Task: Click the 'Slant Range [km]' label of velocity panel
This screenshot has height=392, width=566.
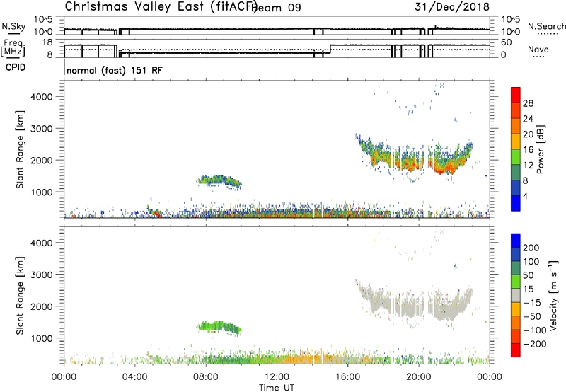Action: coord(20,296)
